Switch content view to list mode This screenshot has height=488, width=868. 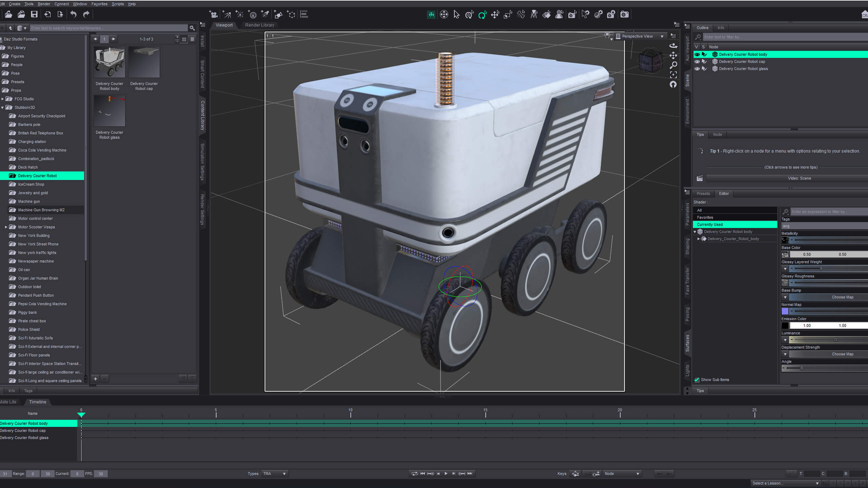pyautogui.click(x=192, y=39)
